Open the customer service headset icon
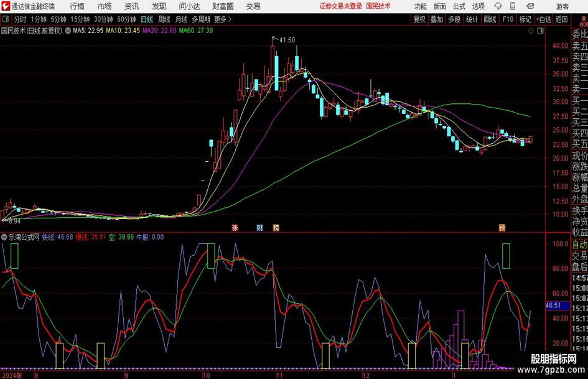The width and height of the screenshot is (588, 379). point(498,6)
